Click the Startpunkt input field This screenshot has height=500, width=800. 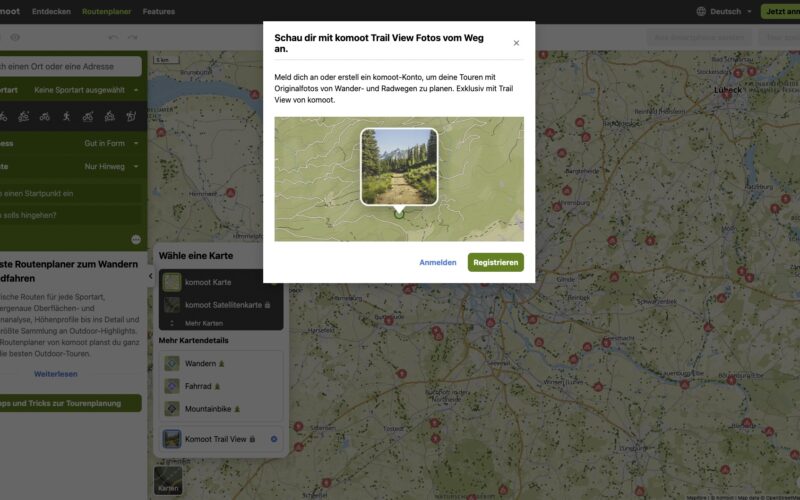tap(71, 193)
